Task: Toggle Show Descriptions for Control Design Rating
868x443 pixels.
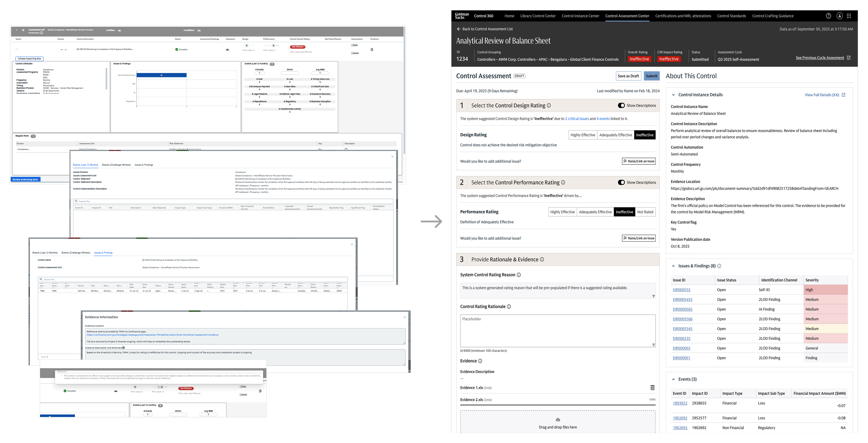Action: click(621, 106)
